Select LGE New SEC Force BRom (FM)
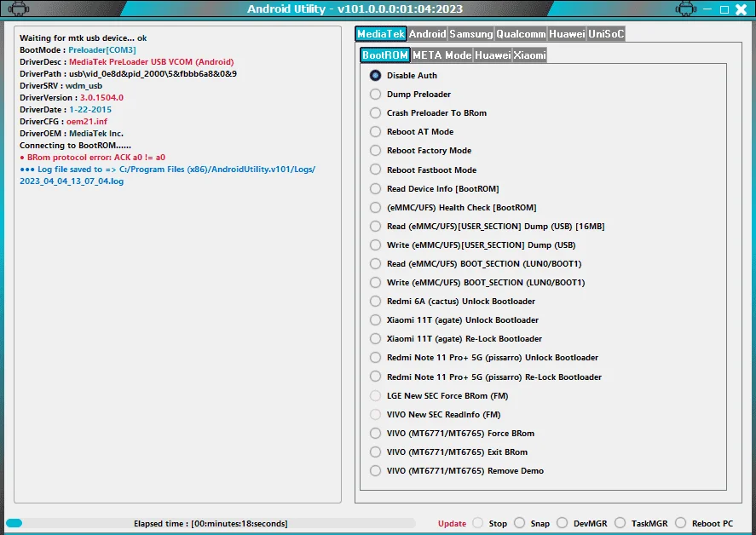This screenshot has width=756, height=535. [x=375, y=396]
